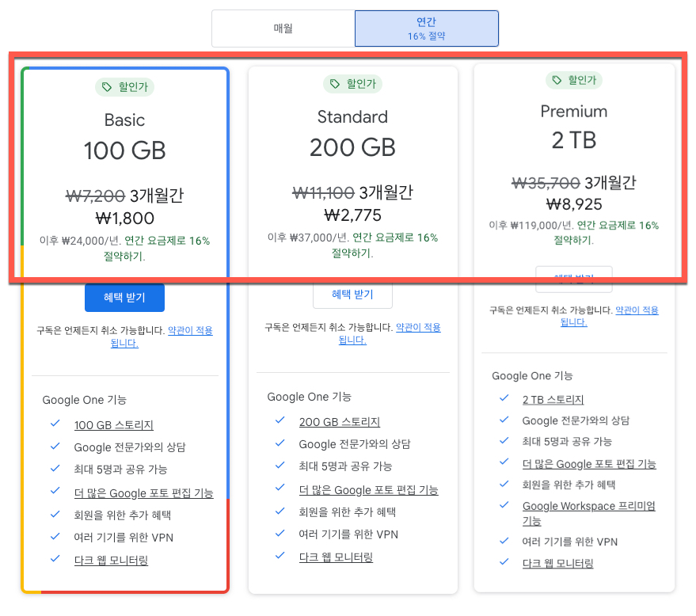
Task: Click checkmark beside Standard 여러 기기를 위한 VPN
Action: 280,533
